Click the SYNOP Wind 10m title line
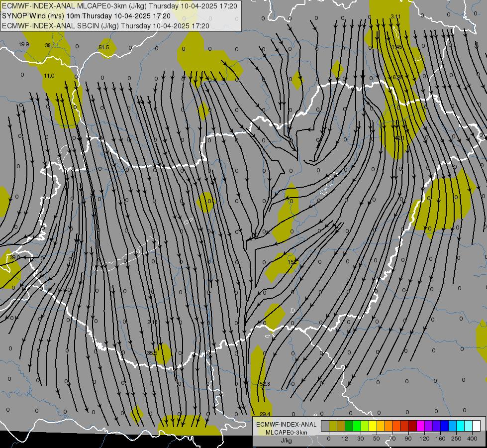The width and height of the screenshot is (487, 448). point(87,16)
